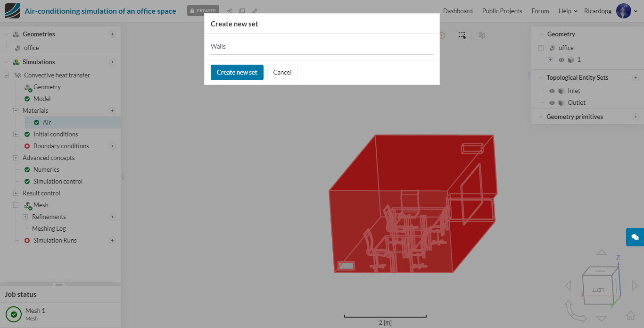Click the Create new set button
The image size is (644, 328).
coord(237,72)
